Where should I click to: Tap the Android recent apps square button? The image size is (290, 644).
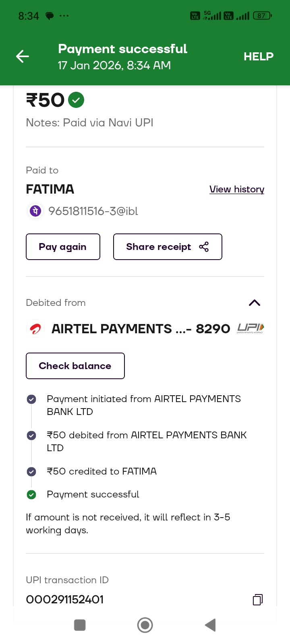(80, 625)
